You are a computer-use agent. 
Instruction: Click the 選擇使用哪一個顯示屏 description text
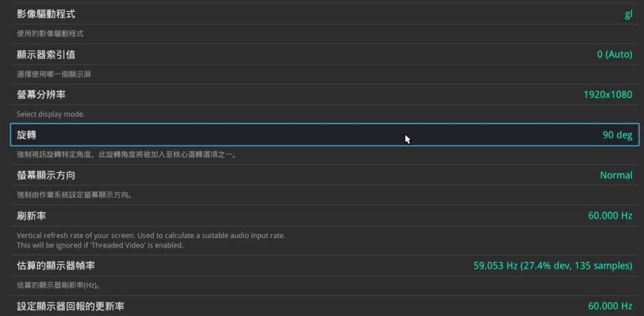(54, 74)
